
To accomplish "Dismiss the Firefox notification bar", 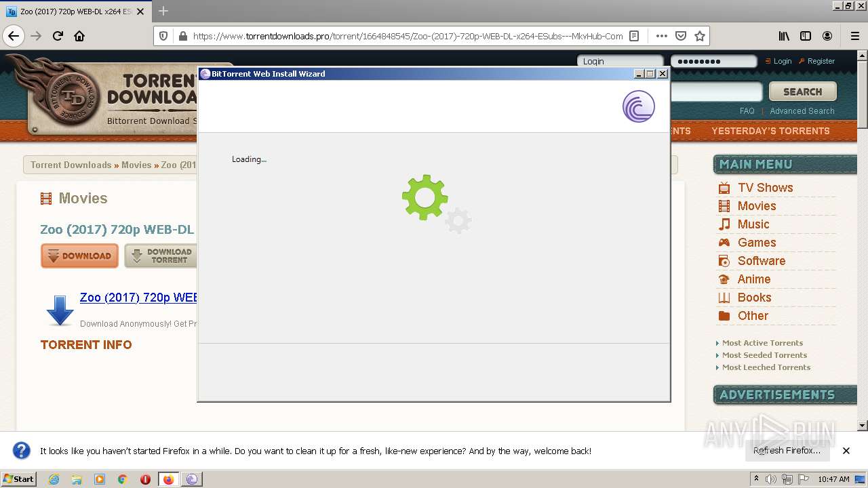I will click(846, 451).
